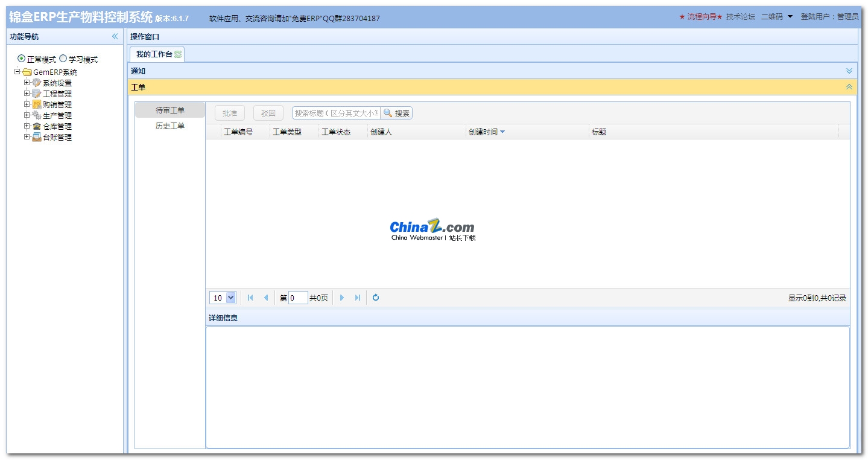Screen dimensions: 868x460
Task: Refresh the work order grid
Action: [x=376, y=298]
